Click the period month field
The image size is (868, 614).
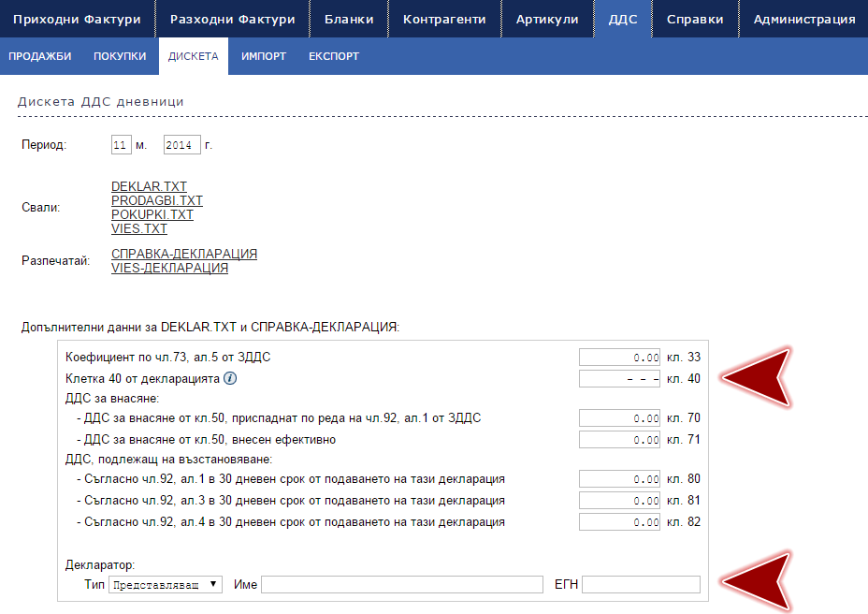click(x=121, y=146)
